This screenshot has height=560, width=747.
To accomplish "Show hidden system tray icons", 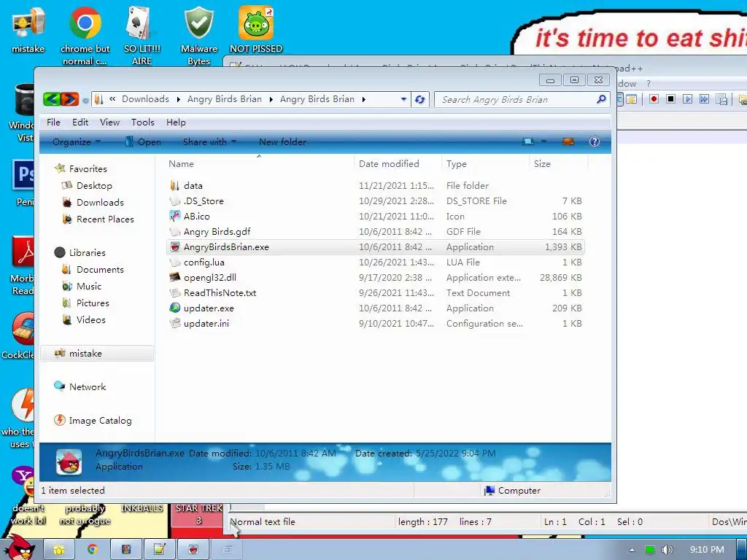I will click(632, 550).
